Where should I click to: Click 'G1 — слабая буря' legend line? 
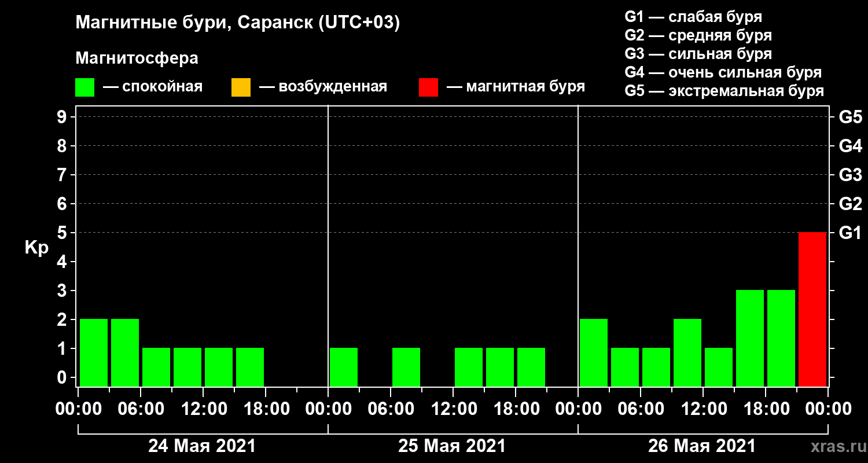[693, 17]
